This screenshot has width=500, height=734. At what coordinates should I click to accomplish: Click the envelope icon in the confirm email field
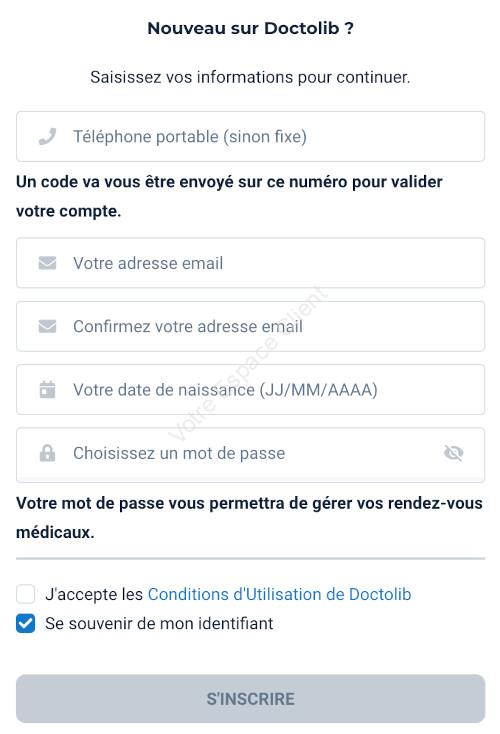(x=47, y=326)
